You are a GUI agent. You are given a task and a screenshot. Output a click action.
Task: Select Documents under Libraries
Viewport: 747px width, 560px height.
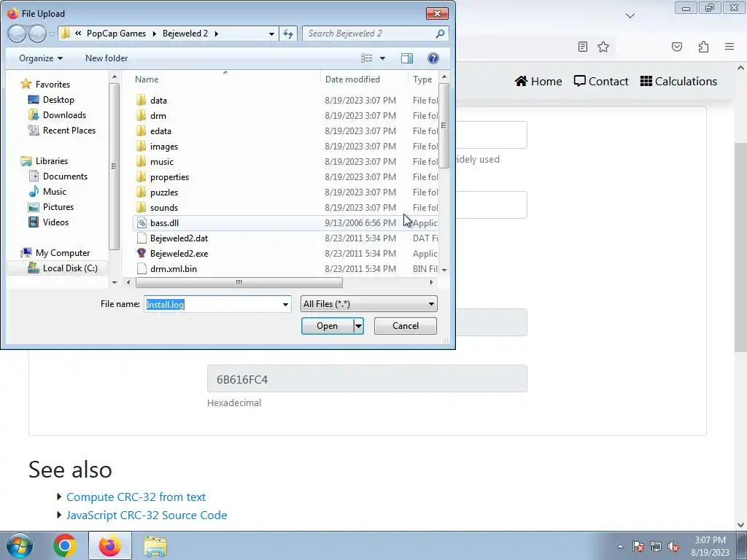(x=65, y=176)
